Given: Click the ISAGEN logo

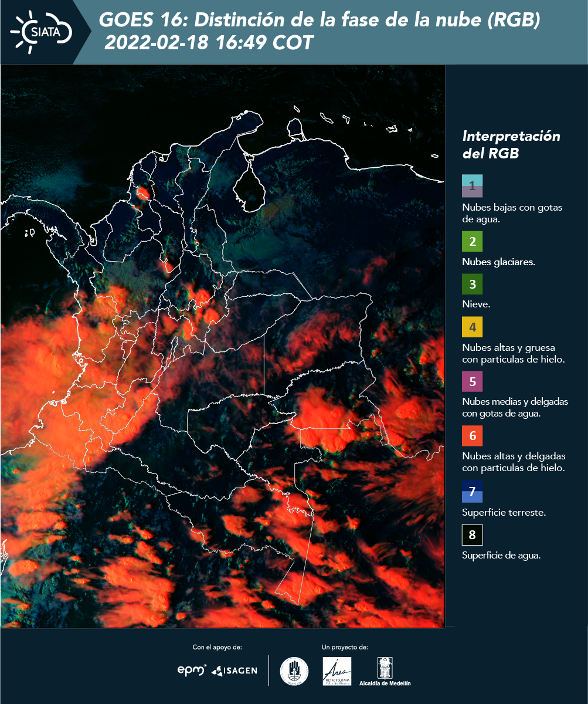Looking at the screenshot, I should pos(234,670).
